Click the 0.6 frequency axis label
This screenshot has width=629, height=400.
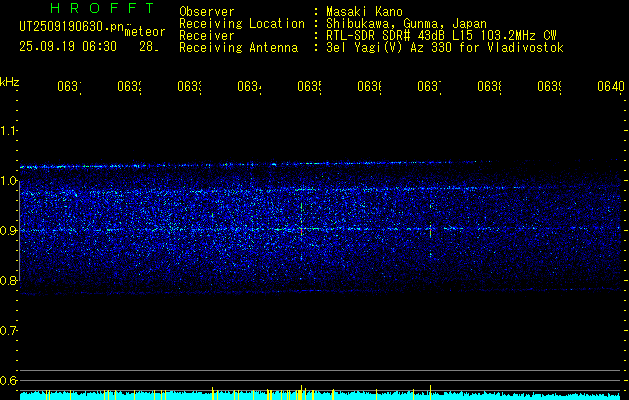pos(8,380)
